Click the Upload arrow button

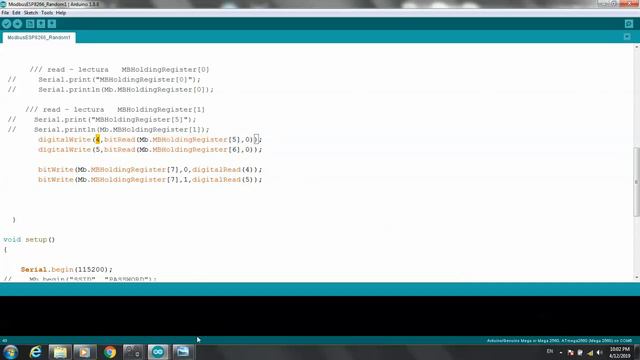click(17, 24)
